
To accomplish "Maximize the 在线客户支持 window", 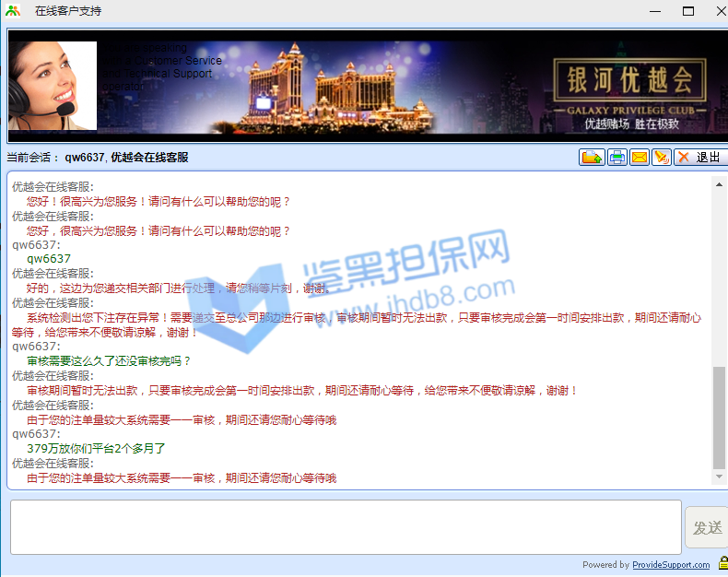I will click(687, 11).
